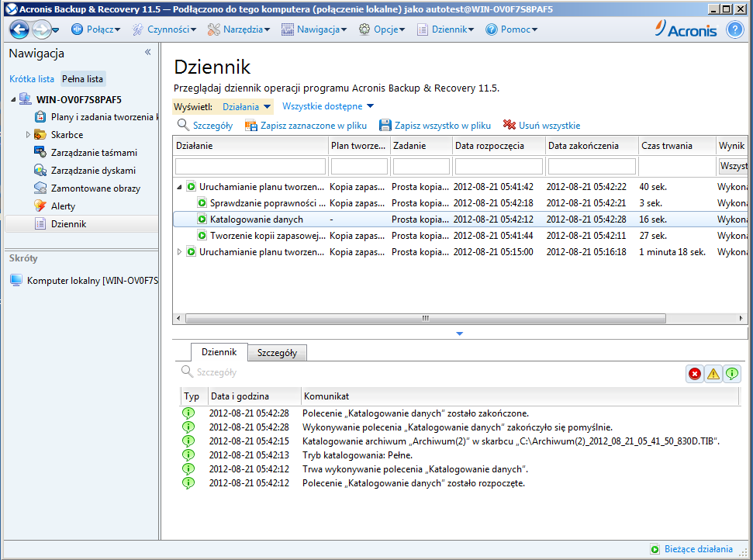Image resolution: width=753 pixels, height=560 pixels.
Task: Click Zapisz wszystko w pliku
Action: click(x=434, y=126)
